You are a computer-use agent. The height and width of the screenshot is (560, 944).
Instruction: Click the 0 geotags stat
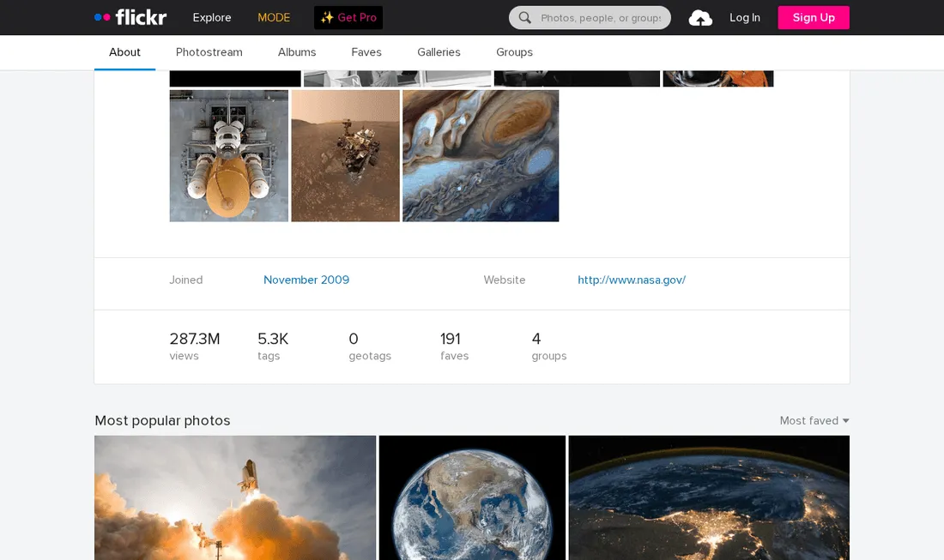coord(370,346)
